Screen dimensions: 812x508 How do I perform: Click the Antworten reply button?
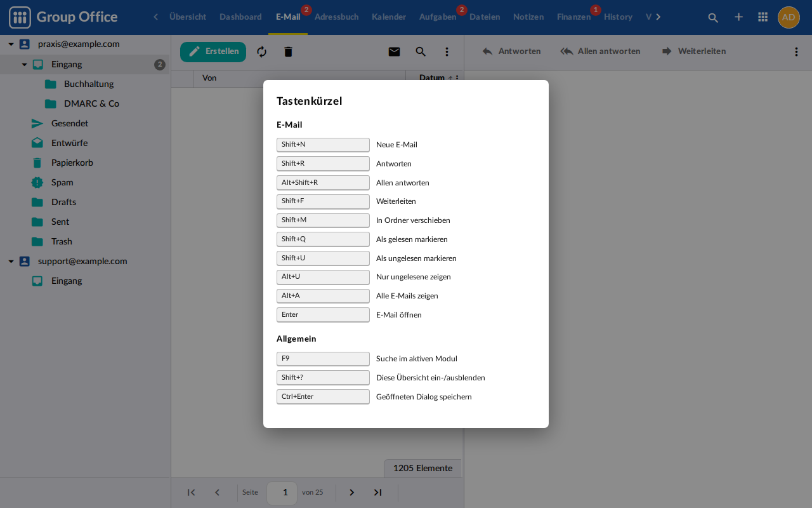(x=511, y=51)
